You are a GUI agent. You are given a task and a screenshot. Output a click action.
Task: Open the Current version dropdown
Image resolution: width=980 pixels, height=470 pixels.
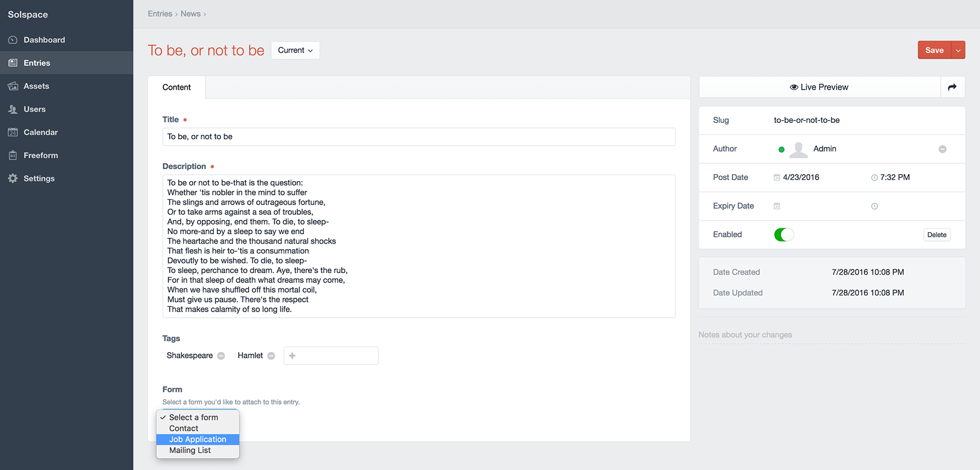point(295,51)
